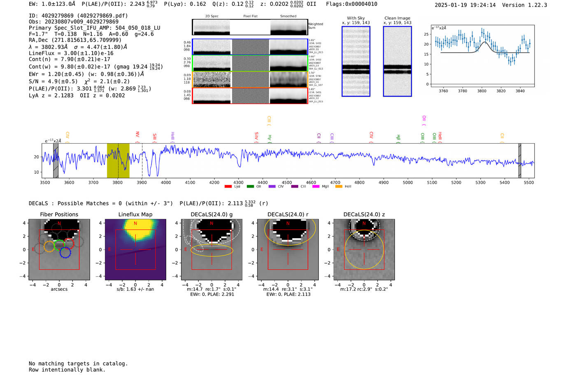Screen dimensions: 576x392
Task: Open the With Sky cutout image
Action: click(x=356, y=61)
